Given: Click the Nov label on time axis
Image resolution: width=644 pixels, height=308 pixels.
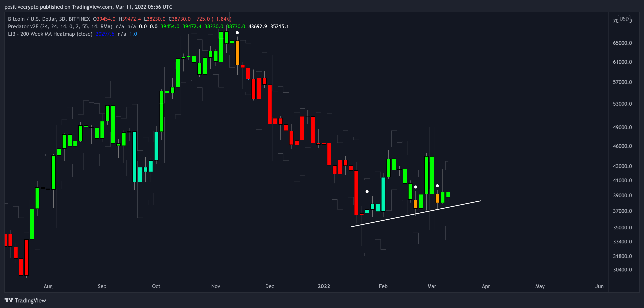Looking at the screenshot, I should click(x=216, y=286).
